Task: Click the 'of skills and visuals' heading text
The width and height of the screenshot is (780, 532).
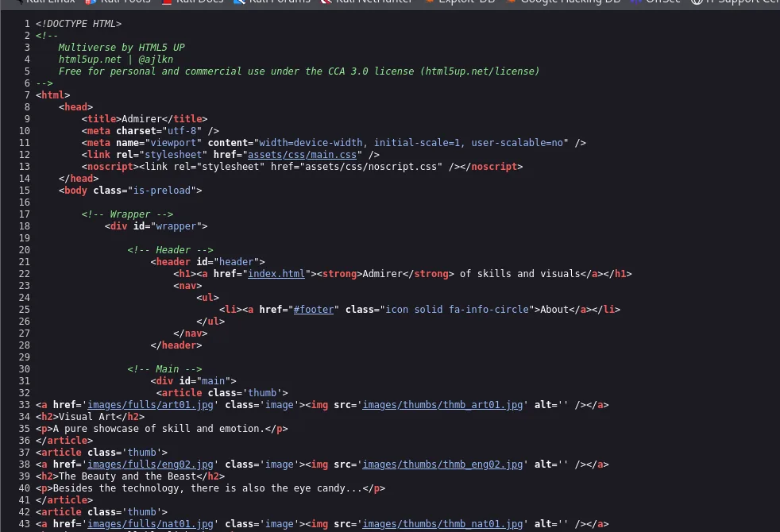Action: 519,273
